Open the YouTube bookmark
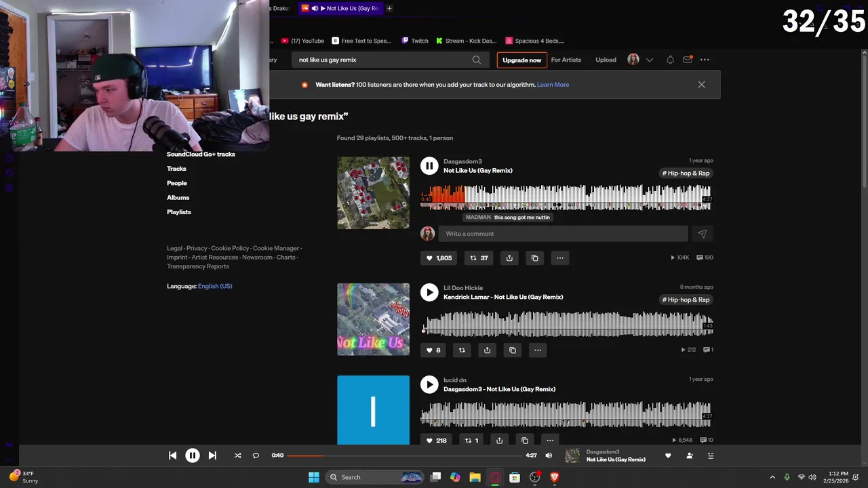Viewport: 868px width, 488px height. [x=302, y=41]
